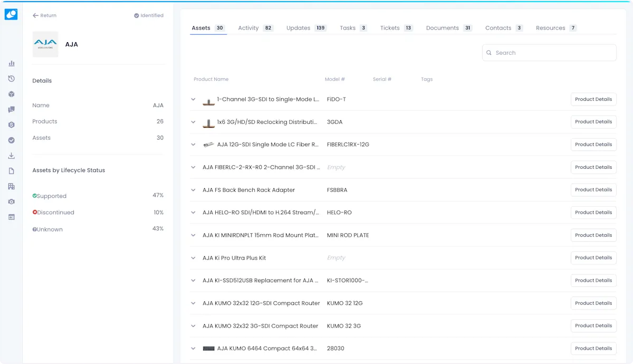Open the Contacts tab
Viewport: 633px width, 364px height.
[x=504, y=28]
